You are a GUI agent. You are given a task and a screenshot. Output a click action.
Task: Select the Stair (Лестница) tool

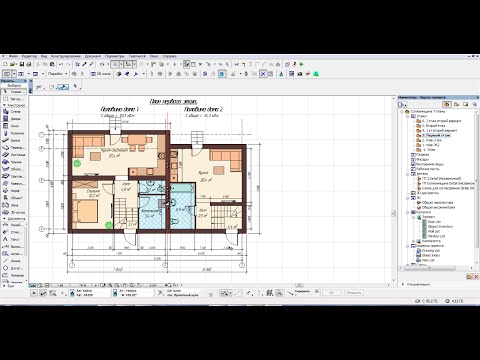tap(13, 155)
